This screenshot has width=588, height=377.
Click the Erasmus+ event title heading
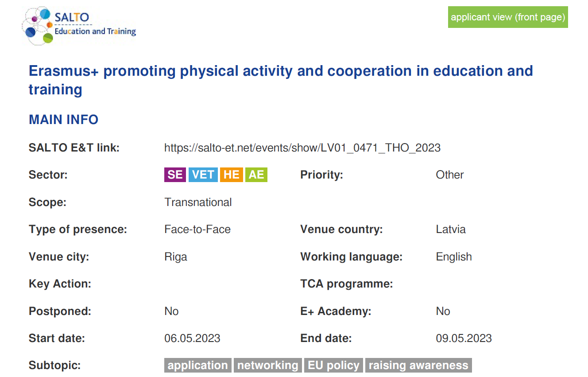280,80
